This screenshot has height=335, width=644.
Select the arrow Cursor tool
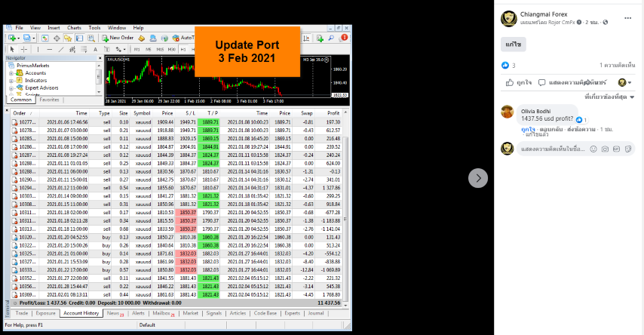[x=12, y=49]
